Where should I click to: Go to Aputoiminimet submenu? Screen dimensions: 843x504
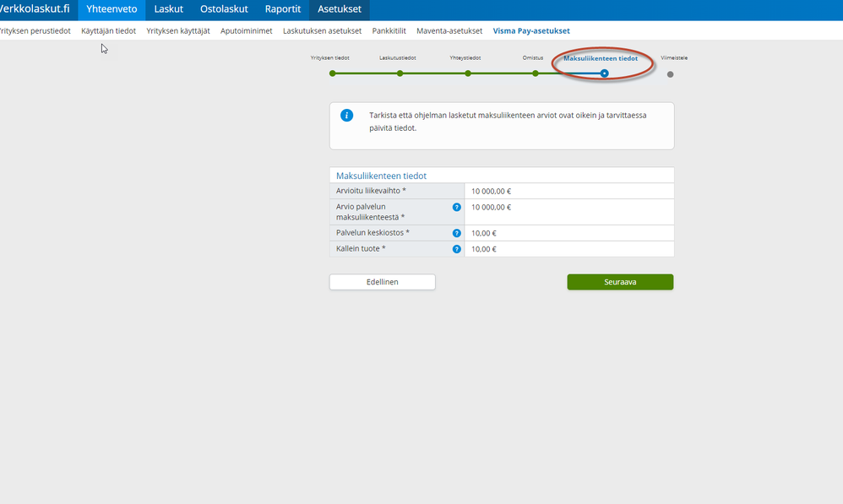(247, 31)
